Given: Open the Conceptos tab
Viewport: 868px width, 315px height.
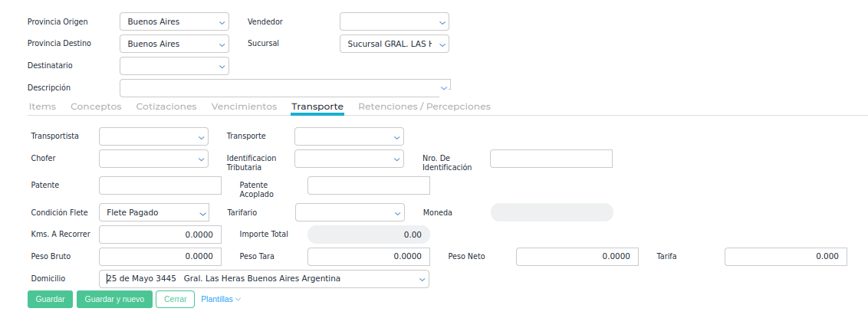Looking at the screenshot, I should coord(96,107).
